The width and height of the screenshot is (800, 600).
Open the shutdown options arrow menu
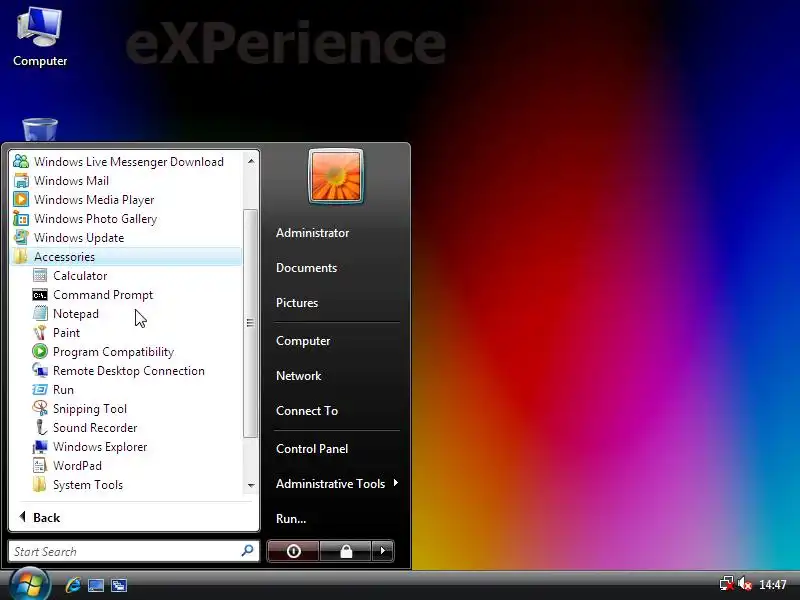tap(382, 551)
